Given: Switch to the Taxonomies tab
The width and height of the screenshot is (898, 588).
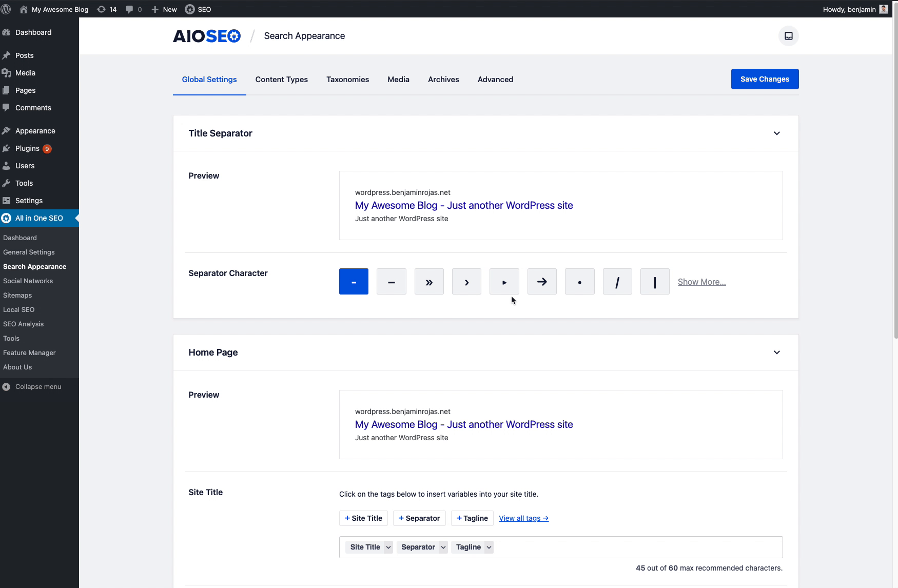Looking at the screenshot, I should 348,80.
